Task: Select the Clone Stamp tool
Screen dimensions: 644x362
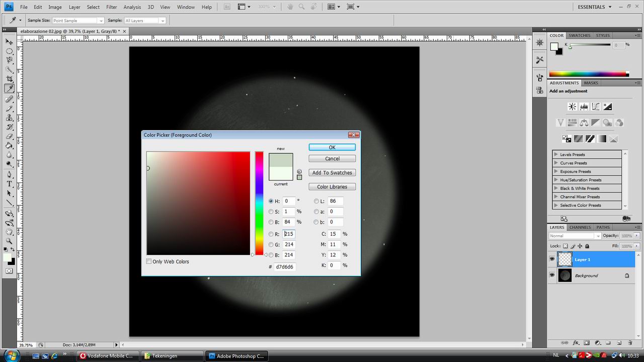Action: pyautogui.click(x=9, y=118)
